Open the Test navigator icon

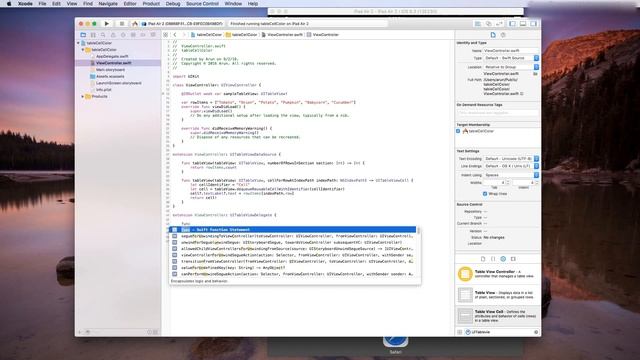[123, 35]
